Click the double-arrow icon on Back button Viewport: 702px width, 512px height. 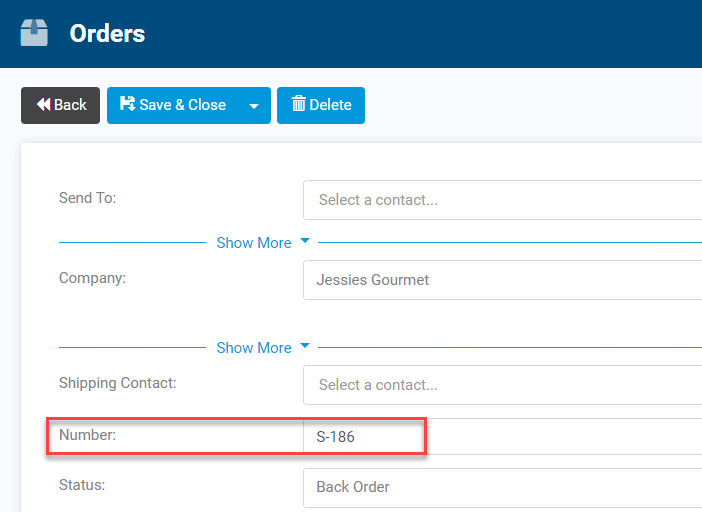[x=44, y=105]
